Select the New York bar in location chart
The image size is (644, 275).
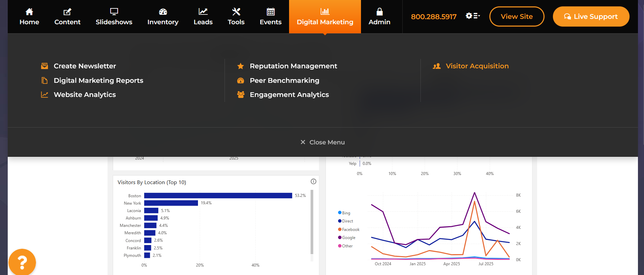pos(171,203)
